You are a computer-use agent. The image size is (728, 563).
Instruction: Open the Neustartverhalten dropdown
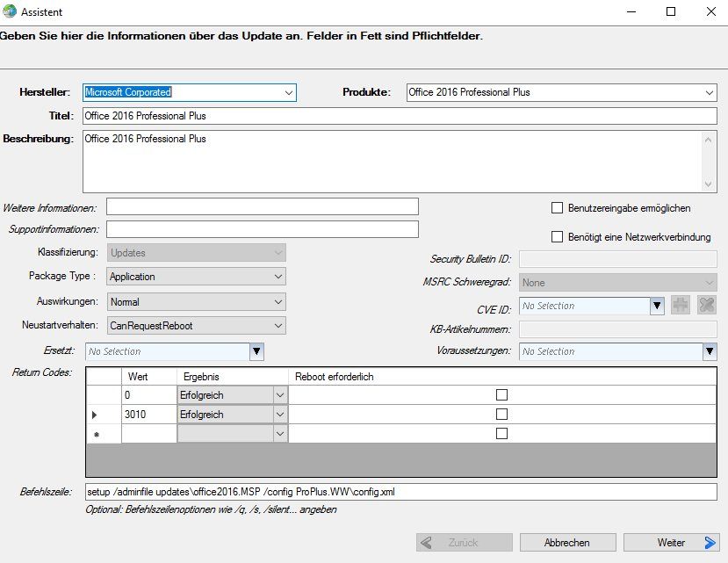coord(278,326)
